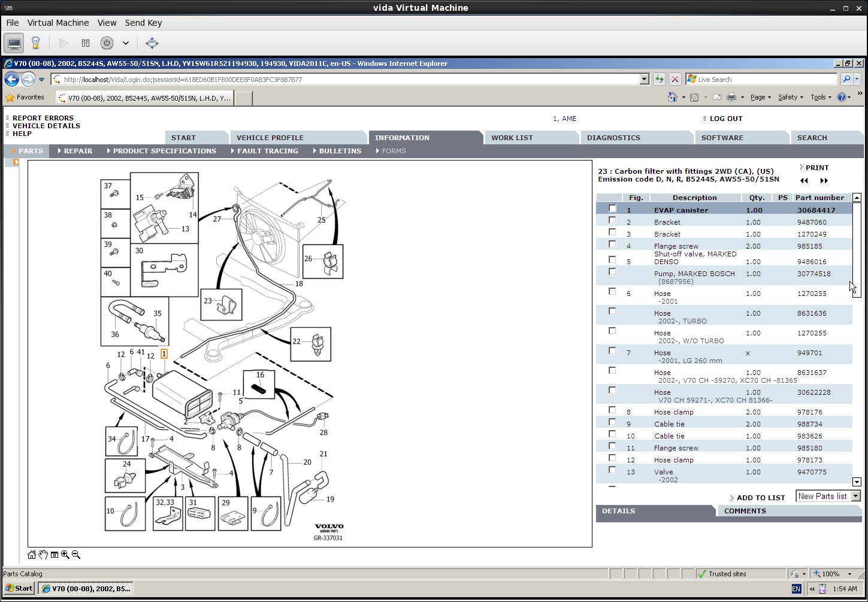Viewport: 868px width, 602px height.
Task: Pause the virtual machine
Action: (86, 43)
